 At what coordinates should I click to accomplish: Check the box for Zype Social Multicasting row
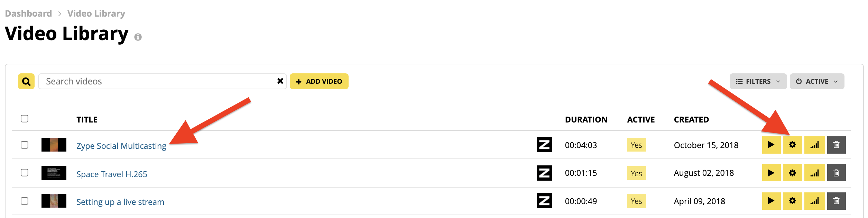coord(25,145)
